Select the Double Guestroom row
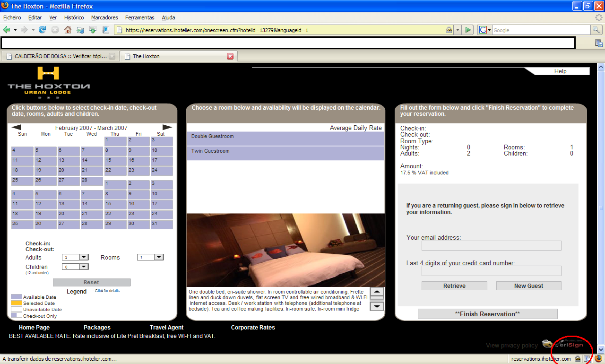Image resolution: width=605 pixels, height=364 pixels. pyautogui.click(x=285, y=139)
